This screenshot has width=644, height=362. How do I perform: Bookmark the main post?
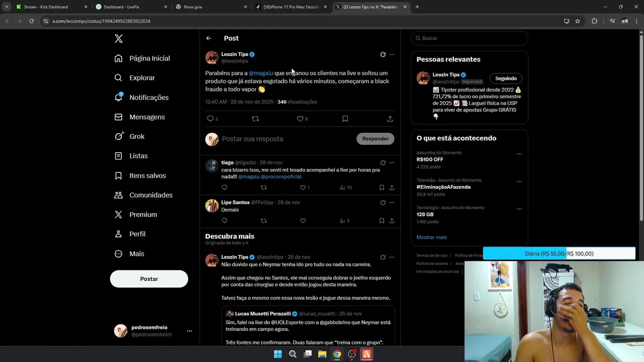(345, 119)
